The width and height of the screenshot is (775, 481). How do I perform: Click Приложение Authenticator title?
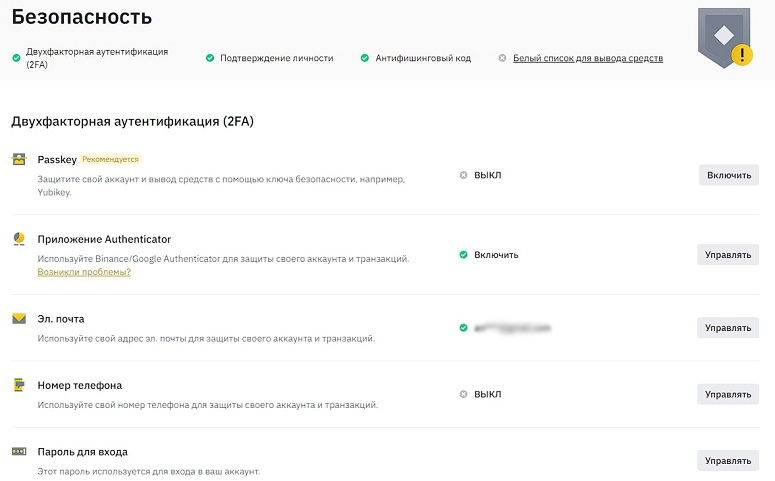coord(104,239)
